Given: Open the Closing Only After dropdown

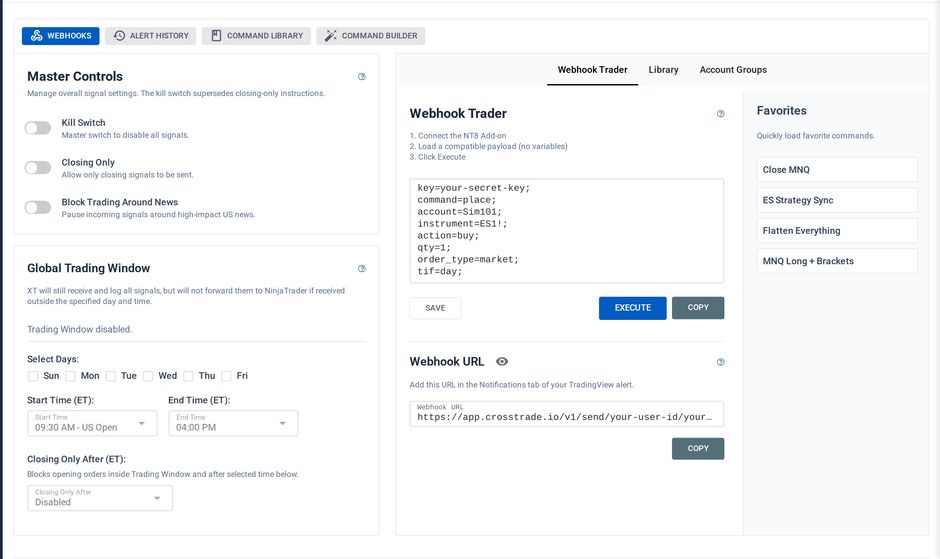Looking at the screenshot, I should (x=100, y=498).
